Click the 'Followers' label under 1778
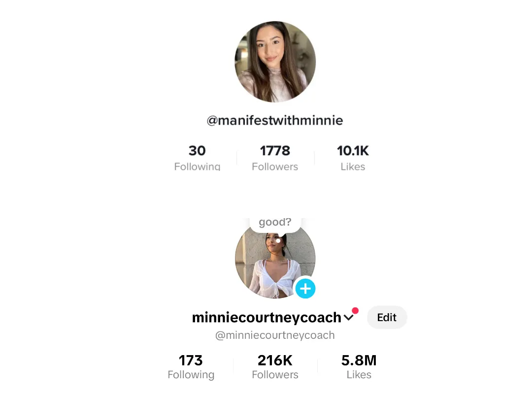 coord(275,166)
